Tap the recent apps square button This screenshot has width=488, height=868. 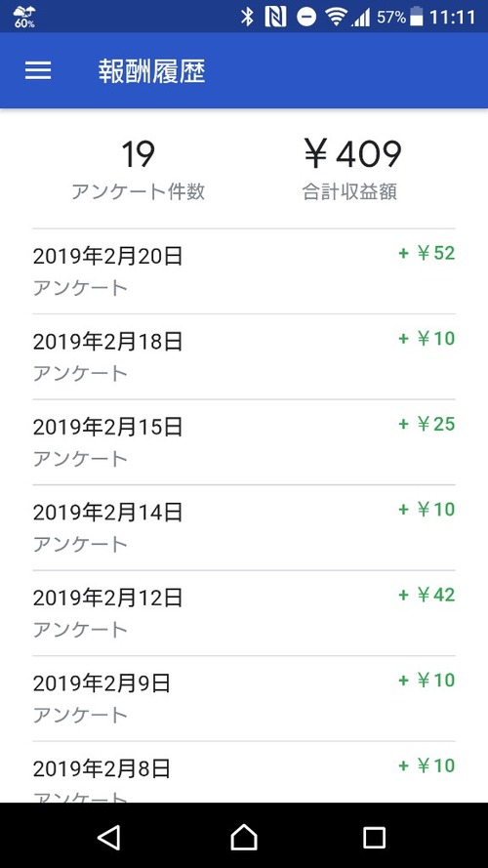(374, 838)
